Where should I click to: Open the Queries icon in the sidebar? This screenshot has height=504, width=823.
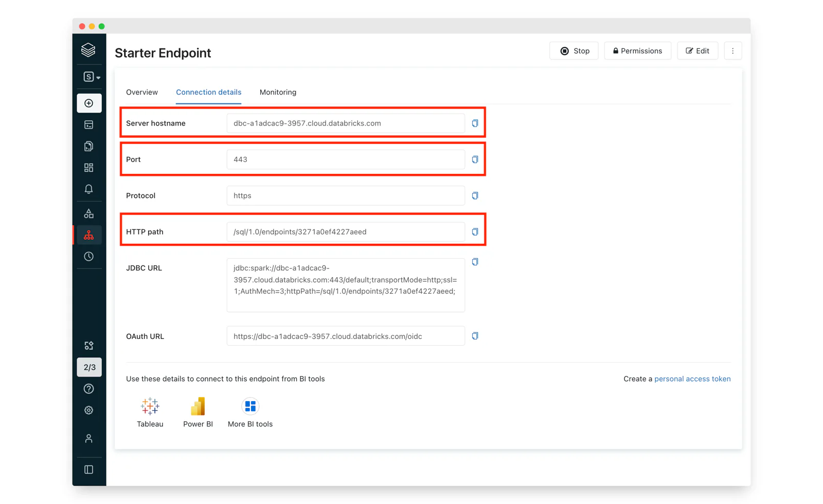(89, 147)
